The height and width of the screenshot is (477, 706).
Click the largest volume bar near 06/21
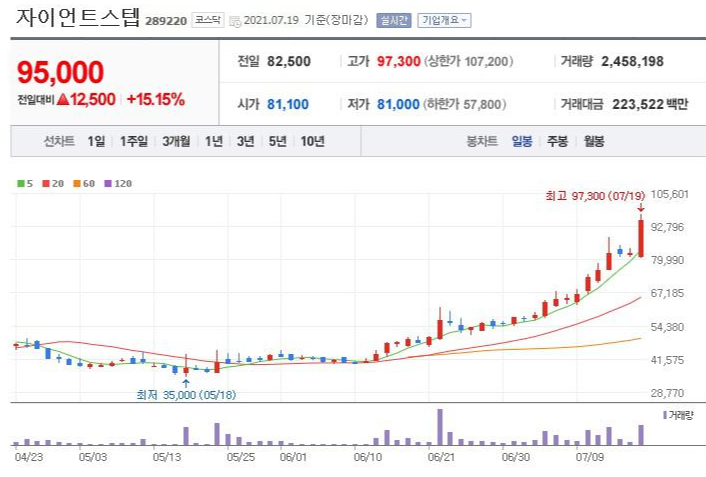(x=440, y=427)
